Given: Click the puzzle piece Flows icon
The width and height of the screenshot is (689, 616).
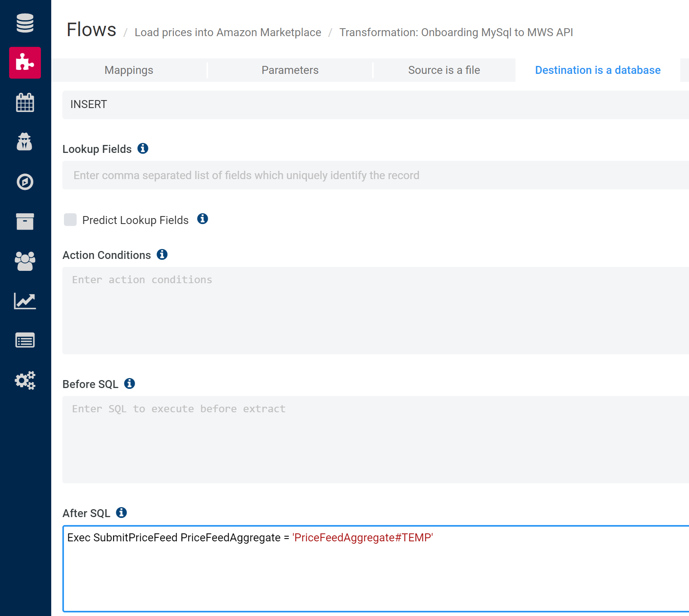Looking at the screenshot, I should [25, 63].
